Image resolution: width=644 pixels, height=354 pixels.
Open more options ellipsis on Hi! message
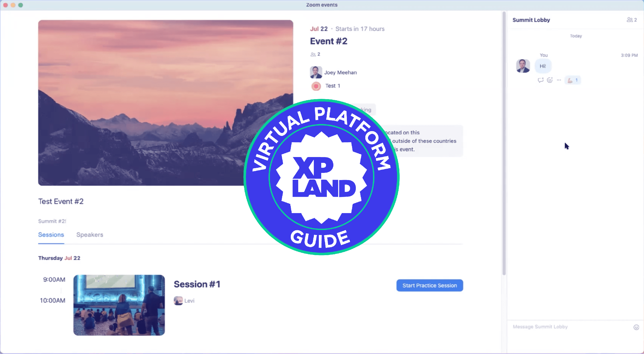click(x=559, y=80)
